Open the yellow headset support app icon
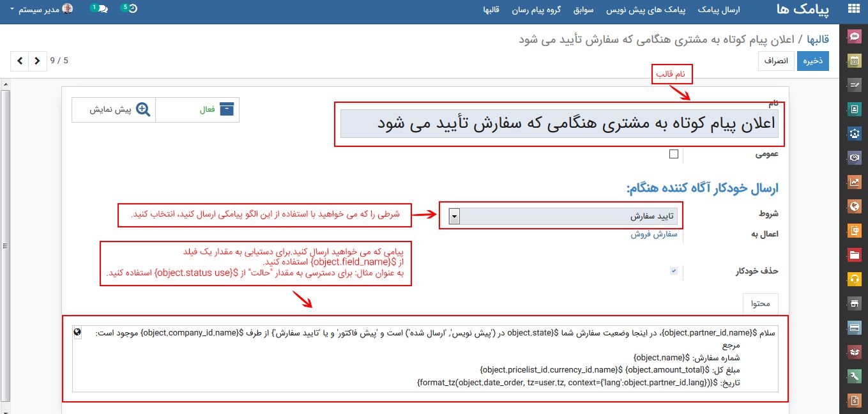Screen dimensions: 868x414 point(854,279)
